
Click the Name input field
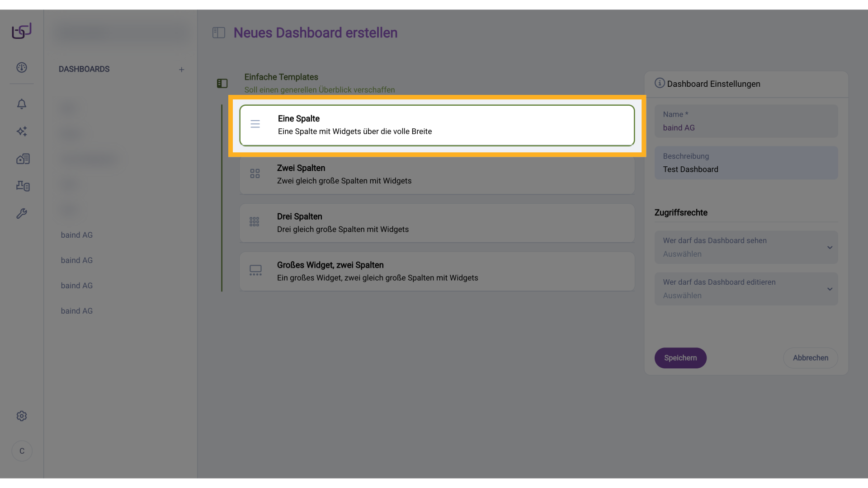click(x=746, y=122)
